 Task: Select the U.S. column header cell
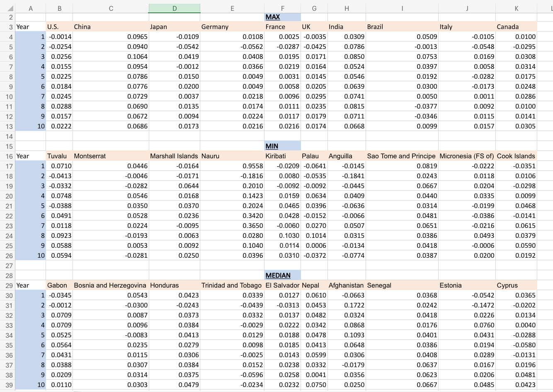[59, 27]
